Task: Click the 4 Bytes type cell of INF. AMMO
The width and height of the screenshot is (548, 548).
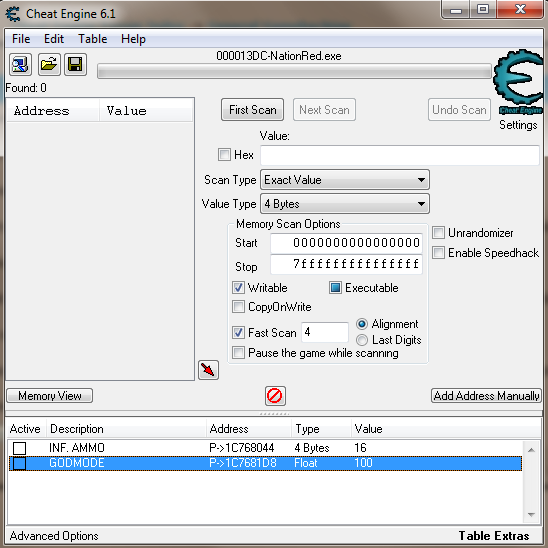Action: pos(312,448)
